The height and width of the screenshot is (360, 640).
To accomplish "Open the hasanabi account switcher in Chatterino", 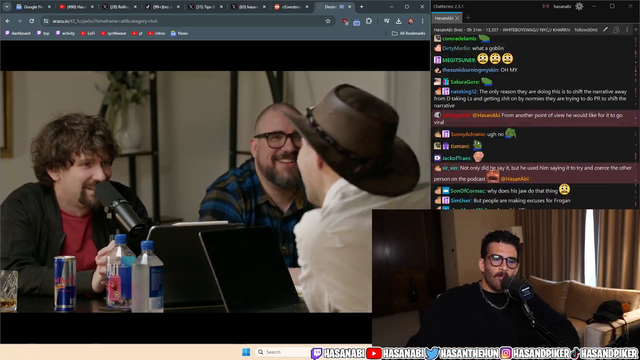I will [x=562, y=6].
